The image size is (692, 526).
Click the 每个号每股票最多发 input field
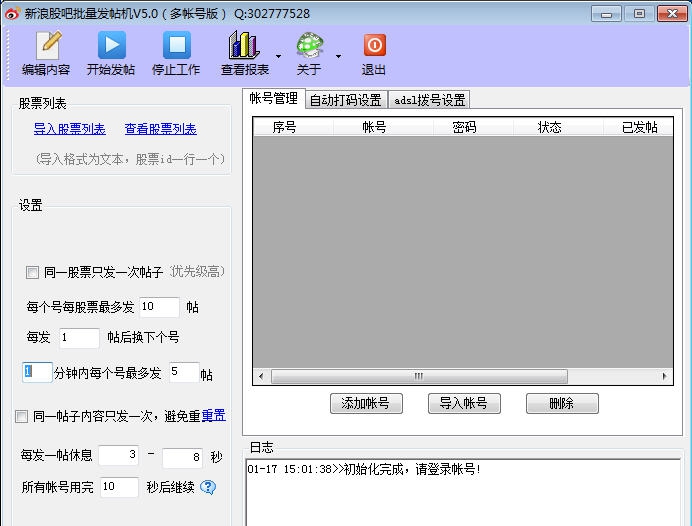tap(159, 307)
